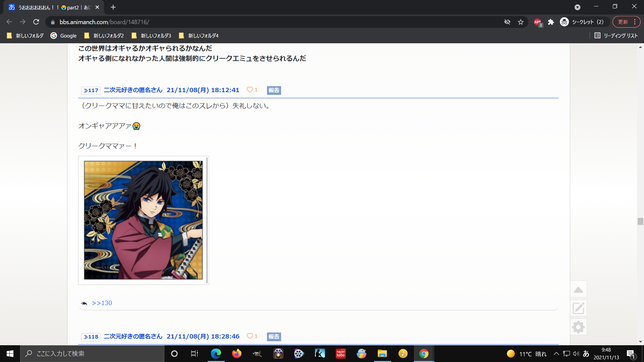Toggle the Japanese IME あ indicator
Image resolution: width=644 pixels, height=362 pixels.
[586, 354]
